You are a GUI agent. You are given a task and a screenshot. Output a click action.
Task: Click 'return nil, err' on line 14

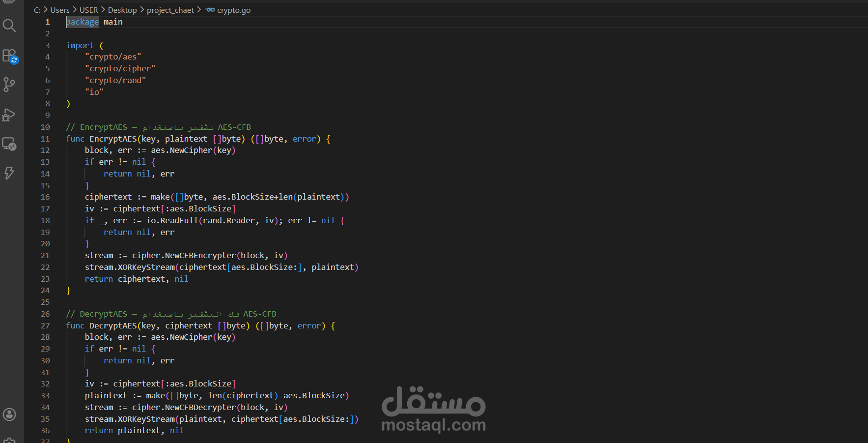139,174
